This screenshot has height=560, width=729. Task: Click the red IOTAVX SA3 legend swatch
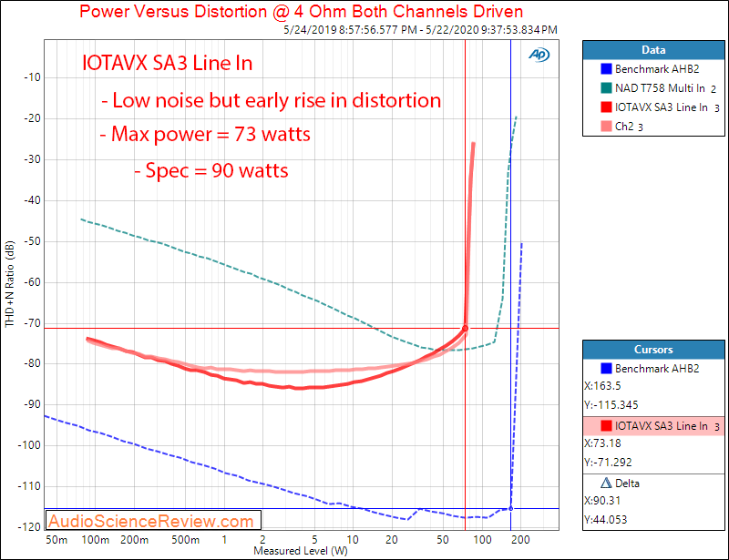[x=606, y=107]
